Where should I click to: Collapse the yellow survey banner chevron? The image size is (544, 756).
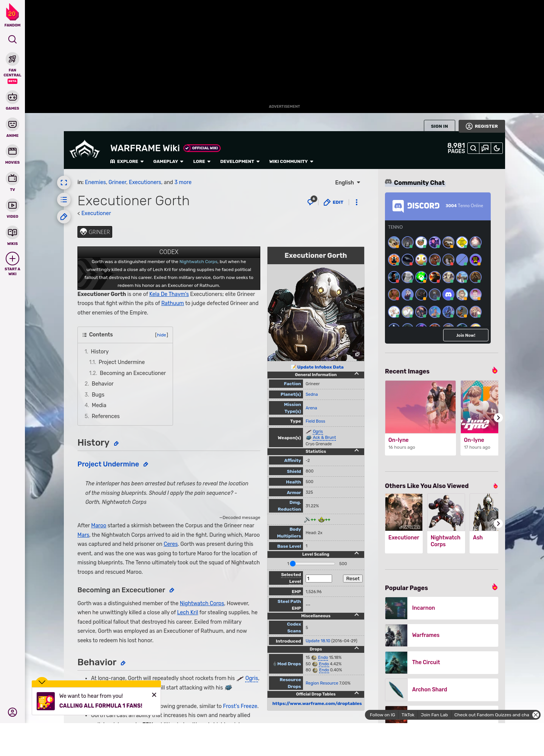(x=42, y=682)
